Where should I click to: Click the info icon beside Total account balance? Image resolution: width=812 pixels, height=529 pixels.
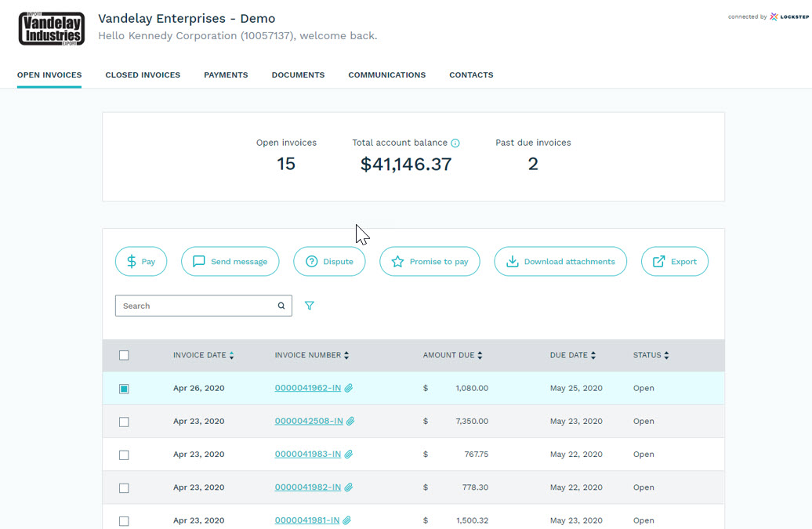pos(455,143)
